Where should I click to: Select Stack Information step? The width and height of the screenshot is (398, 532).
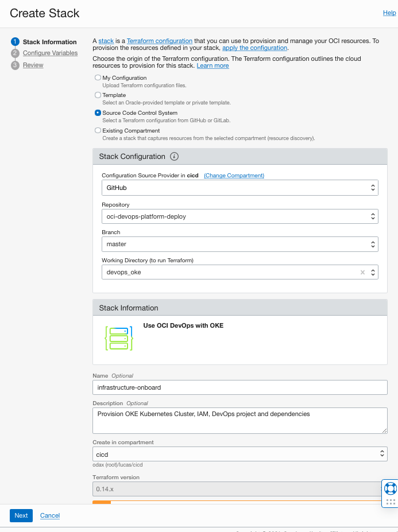(49, 42)
